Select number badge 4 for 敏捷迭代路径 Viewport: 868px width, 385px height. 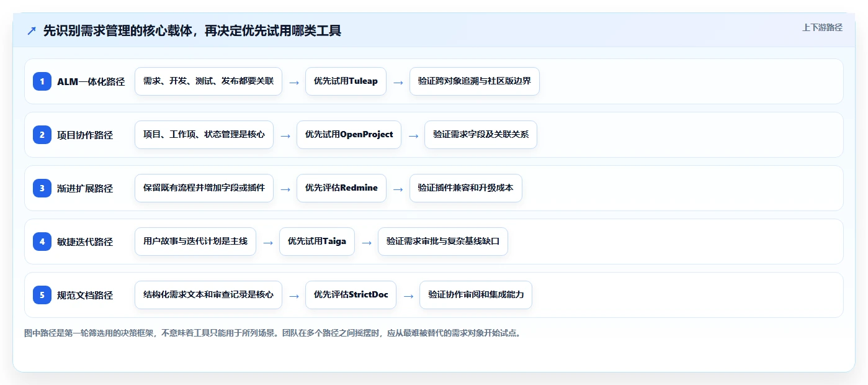click(42, 242)
